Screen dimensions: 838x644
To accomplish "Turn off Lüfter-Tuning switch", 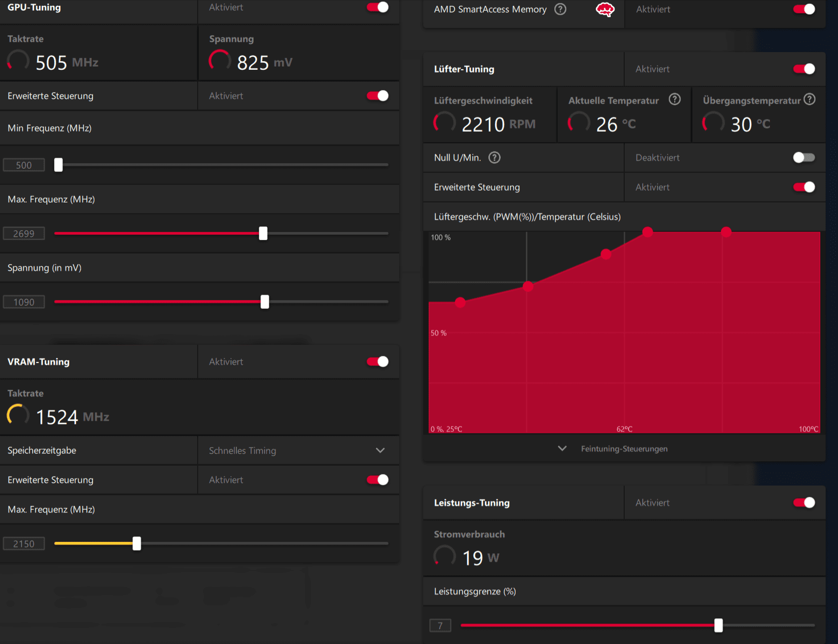I will 804,69.
